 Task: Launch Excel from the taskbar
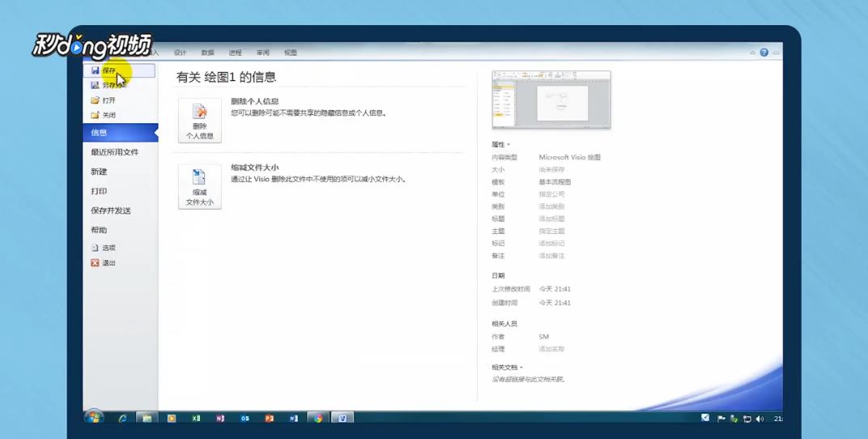(x=196, y=419)
